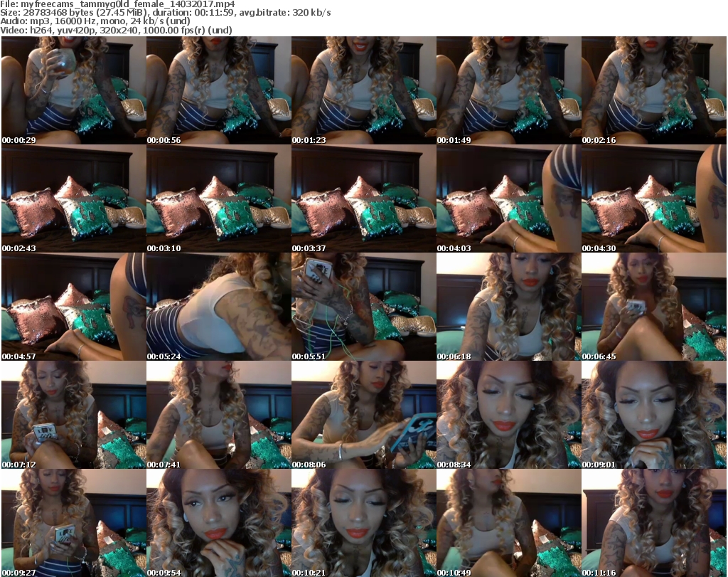The height and width of the screenshot is (577, 728).
Task: Click the thumbnail at 00:03:10
Action: coord(219,198)
